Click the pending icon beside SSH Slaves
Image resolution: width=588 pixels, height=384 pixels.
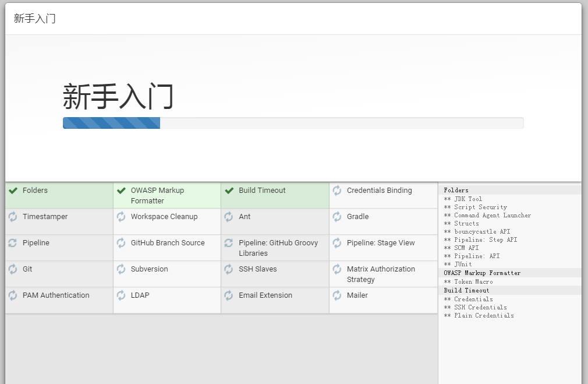(229, 269)
